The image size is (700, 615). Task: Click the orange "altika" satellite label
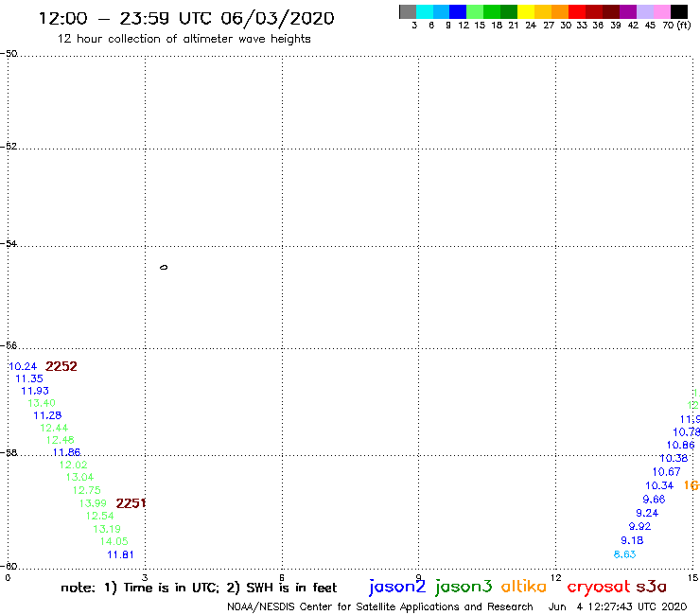click(524, 586)
